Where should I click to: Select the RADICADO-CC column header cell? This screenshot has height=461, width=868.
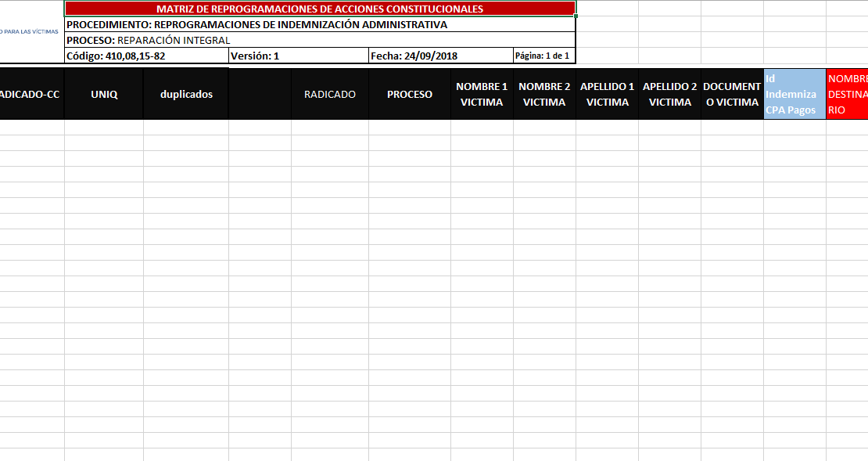31,94
